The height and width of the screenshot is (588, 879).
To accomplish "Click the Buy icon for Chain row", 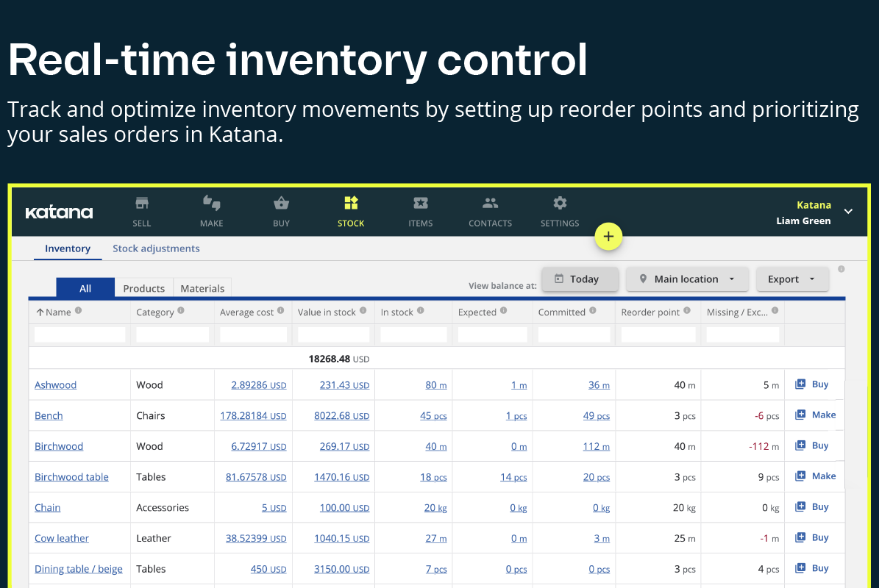I will [800, 507].
